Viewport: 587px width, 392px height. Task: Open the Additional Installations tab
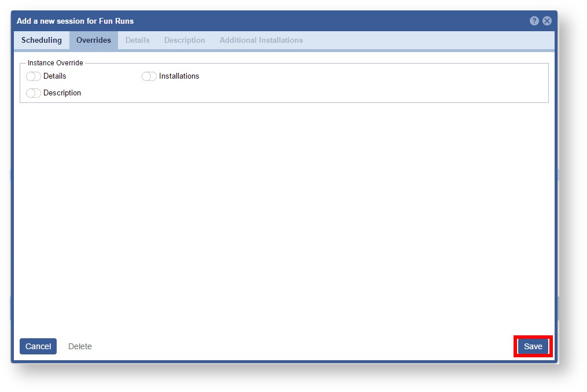[x=261, y=40]
